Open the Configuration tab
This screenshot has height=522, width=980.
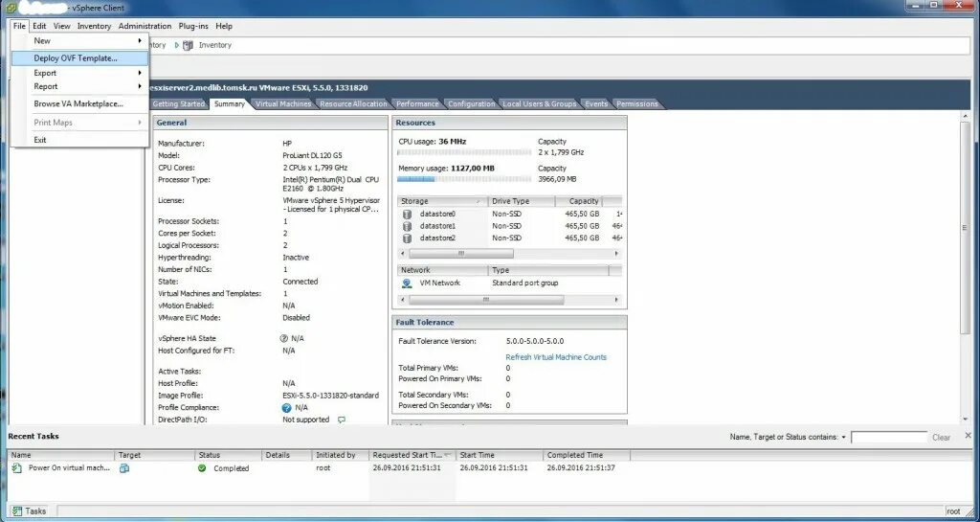[471, 103]
